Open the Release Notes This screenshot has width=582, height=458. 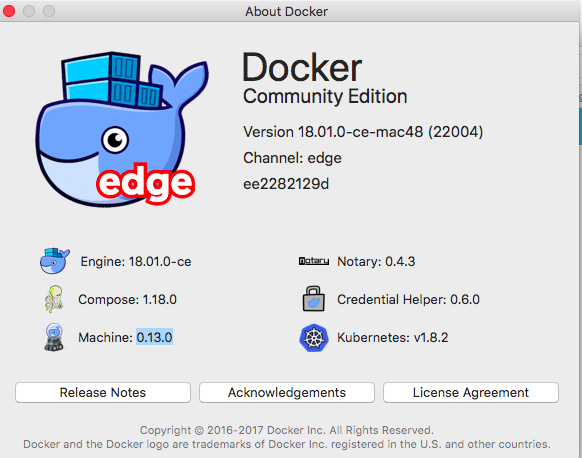[103, 392]
